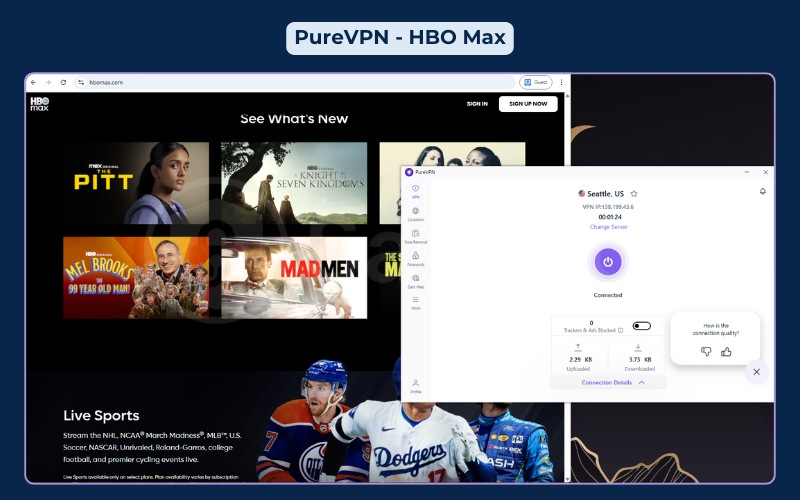The image size is (800, 500).
Task: Dismiss the connection quality popup
Action: click(756, 372)
